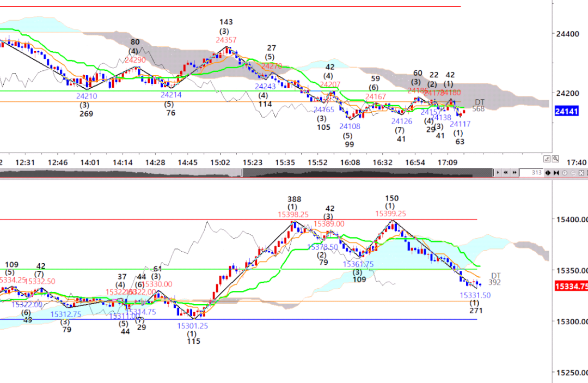Screen dimensions: 588x383
Task: Zoom out using the circled minus icon
Action: pyautogui.click(x=573, y=173)
